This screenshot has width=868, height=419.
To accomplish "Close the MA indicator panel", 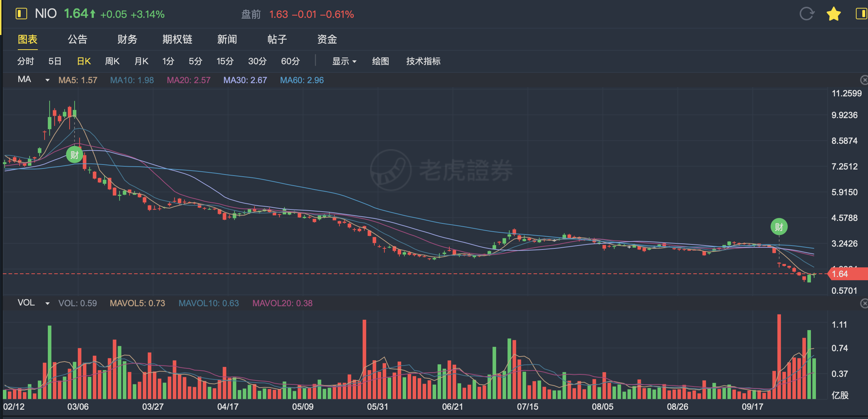I will coord(864,80).
